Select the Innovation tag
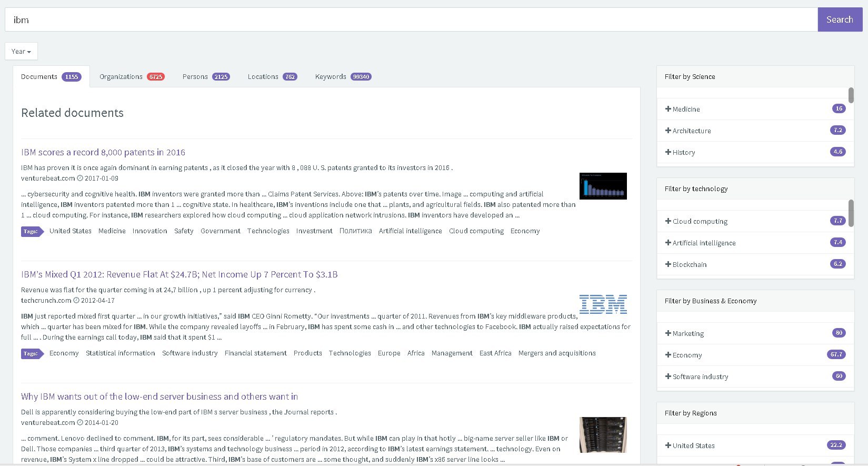This screenshot has width=868, height=466. pos(150,231)
